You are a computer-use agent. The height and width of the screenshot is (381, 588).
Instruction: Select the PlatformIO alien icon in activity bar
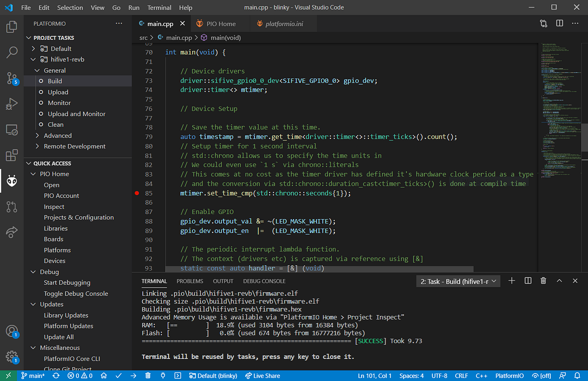[11, 180]
